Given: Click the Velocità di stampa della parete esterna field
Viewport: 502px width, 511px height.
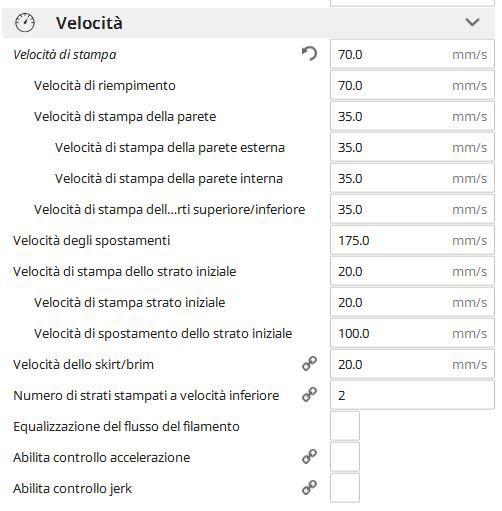Looking at the screenshot, I should 412,147.
